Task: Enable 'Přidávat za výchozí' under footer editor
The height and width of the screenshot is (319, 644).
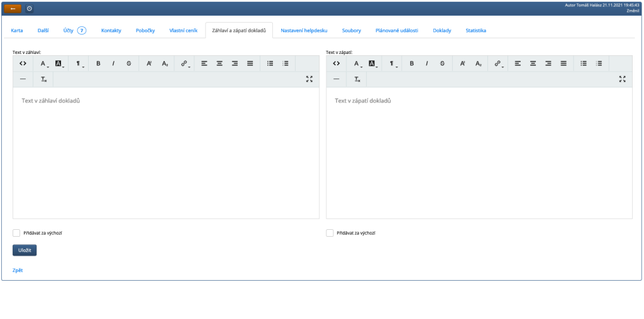Action: (330, 233)
